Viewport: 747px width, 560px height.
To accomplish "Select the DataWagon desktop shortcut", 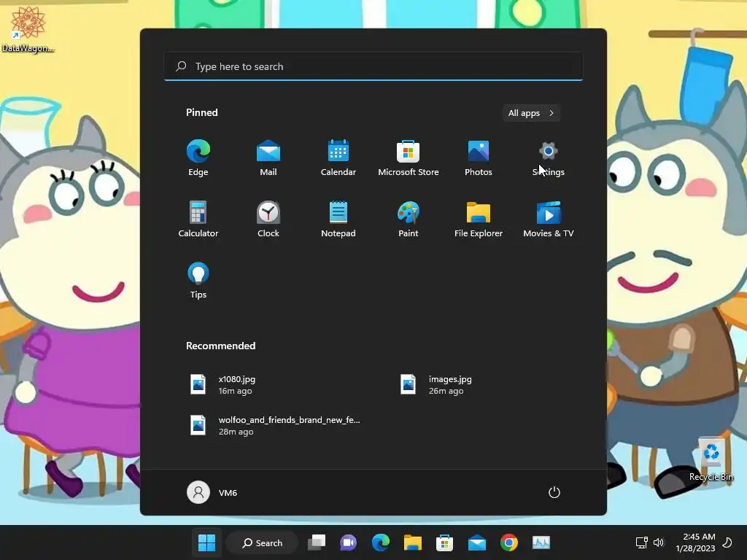I will [28, 29].
